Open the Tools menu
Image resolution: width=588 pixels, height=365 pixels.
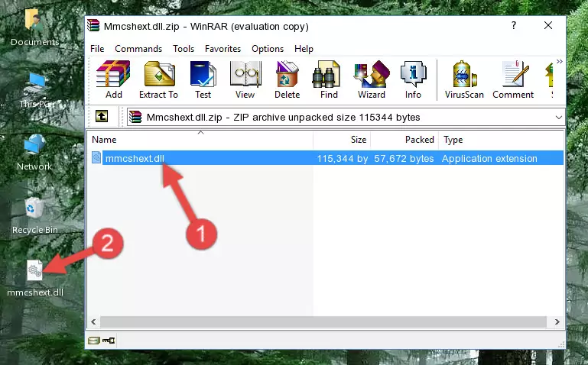coord(184,49)
